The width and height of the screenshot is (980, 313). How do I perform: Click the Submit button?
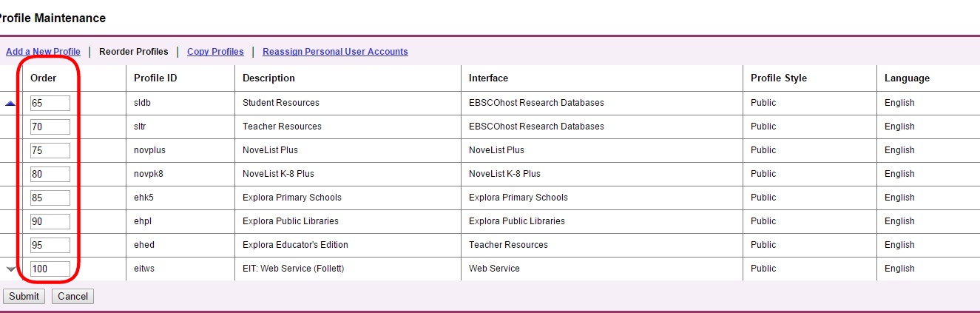24,297
